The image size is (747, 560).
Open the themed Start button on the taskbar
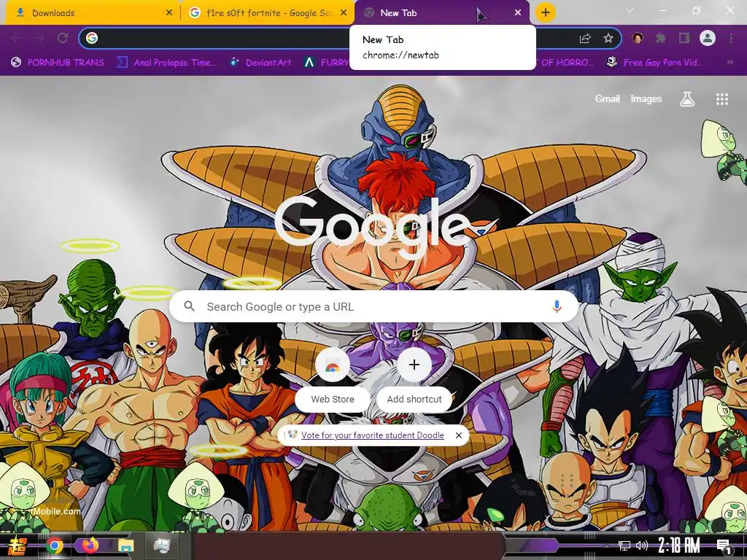coord(18,545)
